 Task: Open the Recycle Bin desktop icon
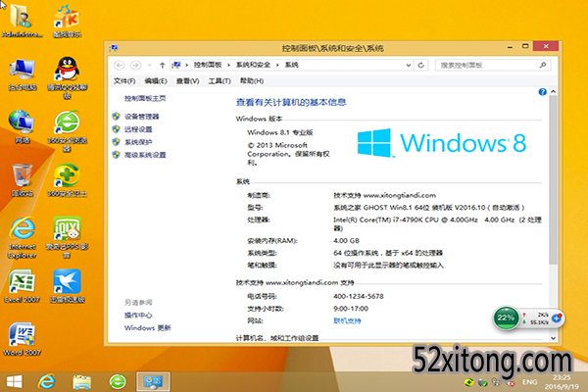tap(23, 180)
